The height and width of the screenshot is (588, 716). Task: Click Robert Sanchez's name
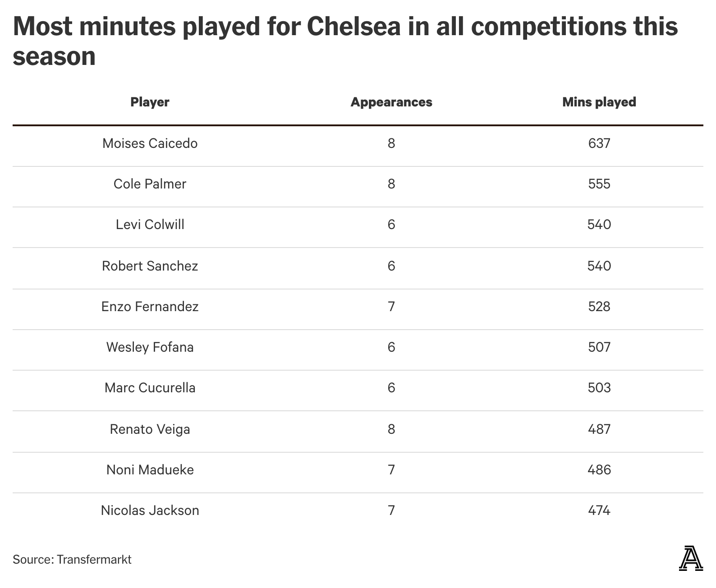pos(150,266)
